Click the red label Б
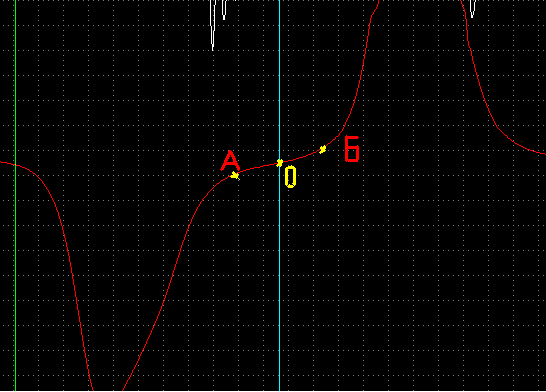The height and width of the screenshot is (392, 546). pos(352,149)
